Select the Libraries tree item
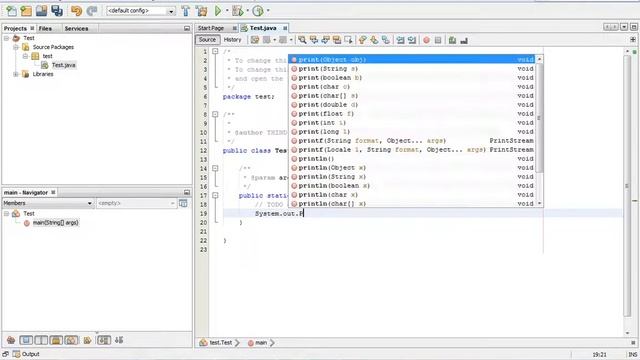Screen dimensions: 640x360 [43, 74]
